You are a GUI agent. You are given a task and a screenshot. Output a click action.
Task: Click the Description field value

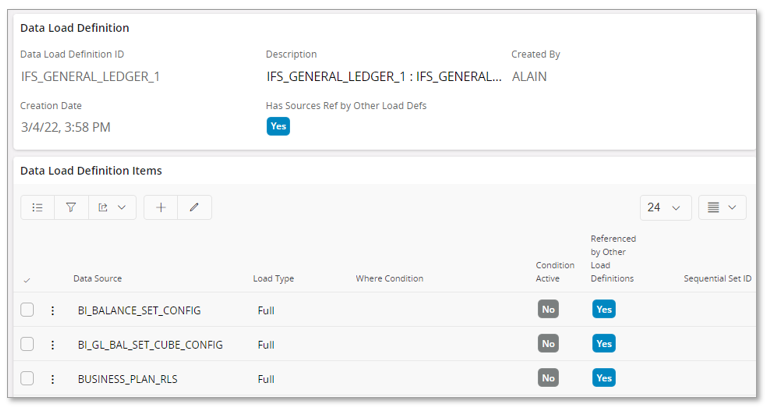pos(384,76)
